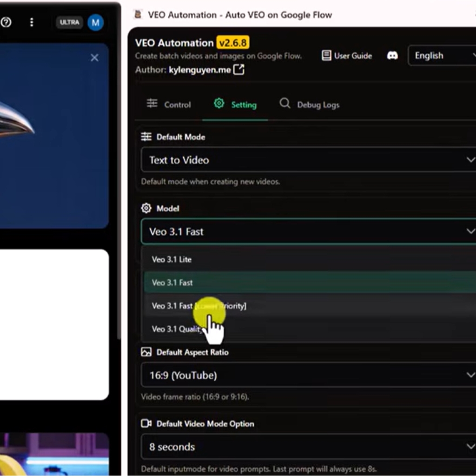This screenshot has height=476, width=476.
Task: Open the English language dropdown
Action: tap(442, 56)
